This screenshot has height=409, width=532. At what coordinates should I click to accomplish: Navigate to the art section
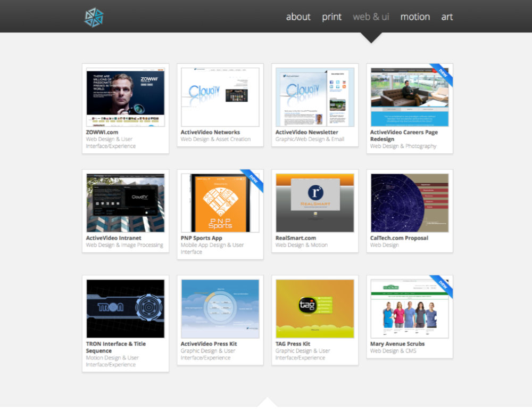[x=447, y=17]
